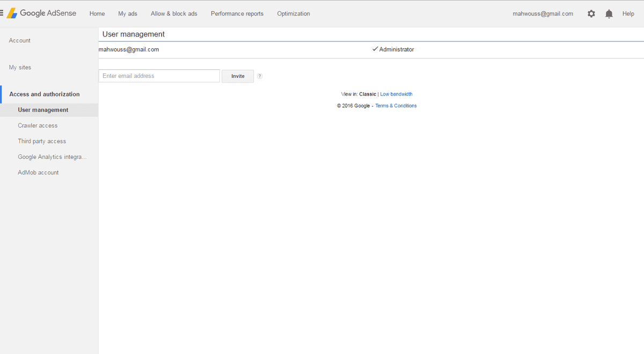Open the Home menu
The image size is (644, 354).
tap(97, 14)
